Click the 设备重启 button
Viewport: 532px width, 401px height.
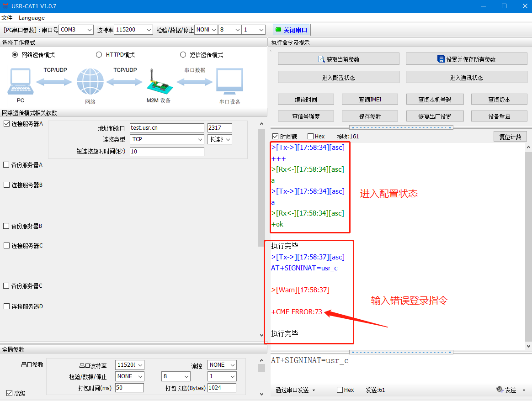click(x=499, y=116)
